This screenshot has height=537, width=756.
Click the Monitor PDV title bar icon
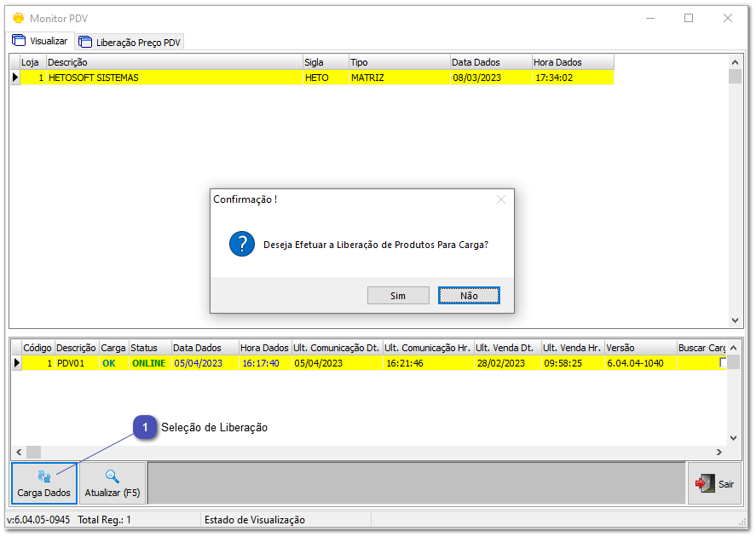pyautogui.click(x=18, y=18)
